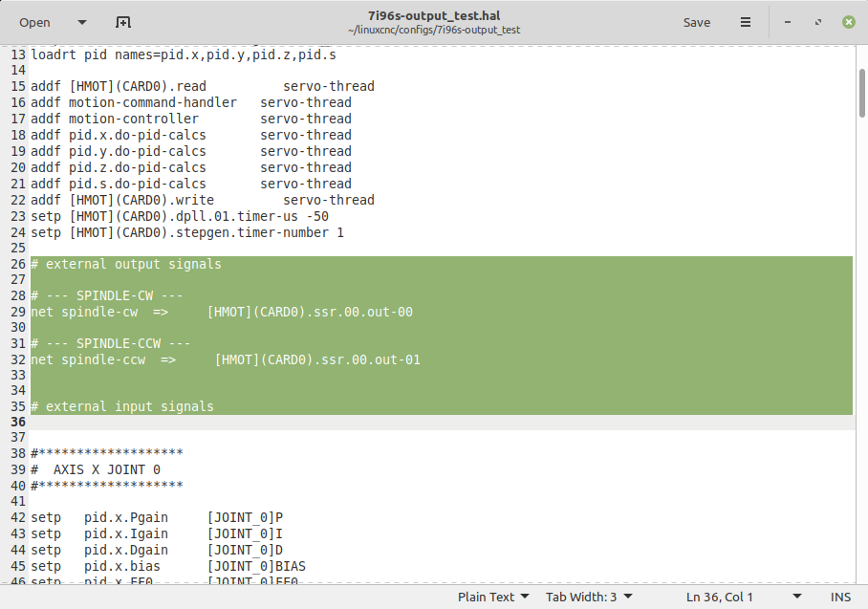Minimize the editor window
868x609 pixels.
788,22
